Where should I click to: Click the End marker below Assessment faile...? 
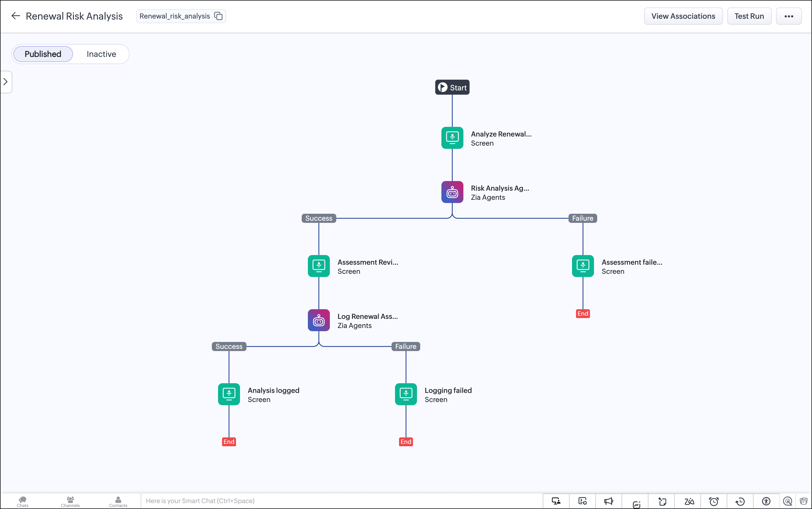(583, 314)
